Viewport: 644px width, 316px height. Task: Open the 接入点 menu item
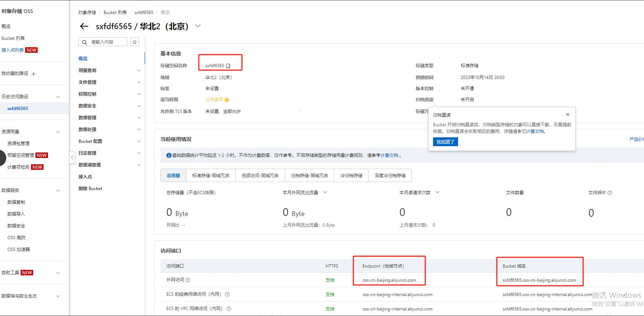85,177
